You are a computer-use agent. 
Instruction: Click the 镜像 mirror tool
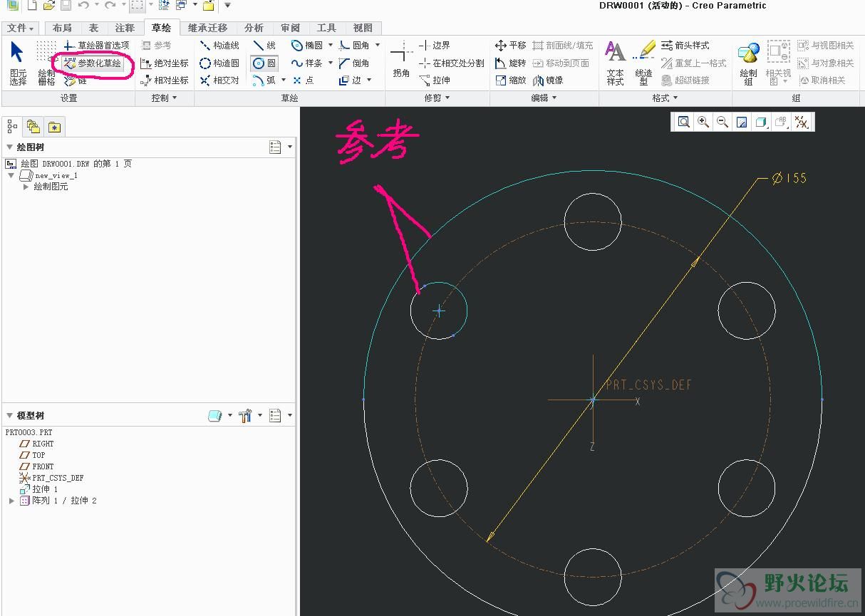pos(548,80)
